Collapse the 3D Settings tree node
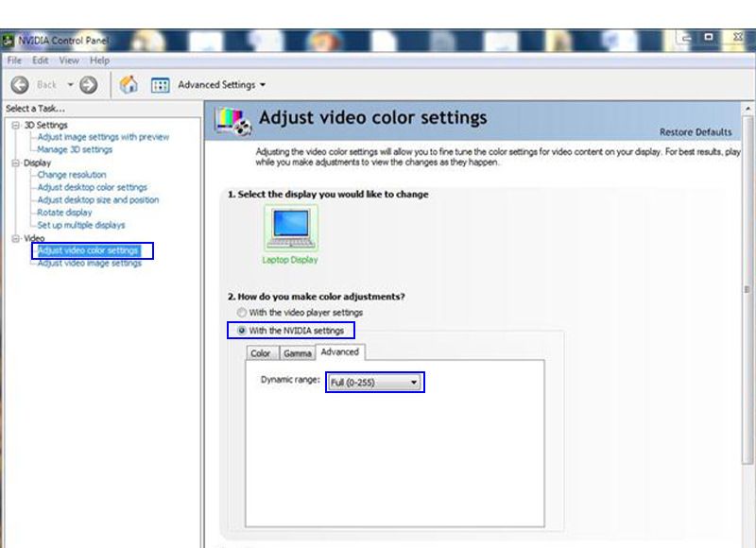Image resolution: width=756 pixels, height=548 pixels. [15, 125]
